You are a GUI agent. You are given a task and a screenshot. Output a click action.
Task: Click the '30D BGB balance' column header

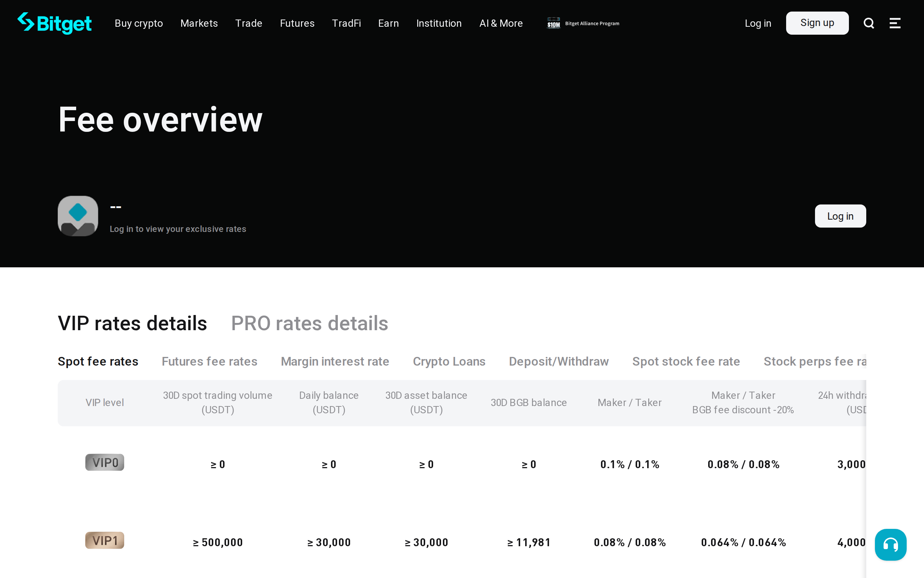528,402
